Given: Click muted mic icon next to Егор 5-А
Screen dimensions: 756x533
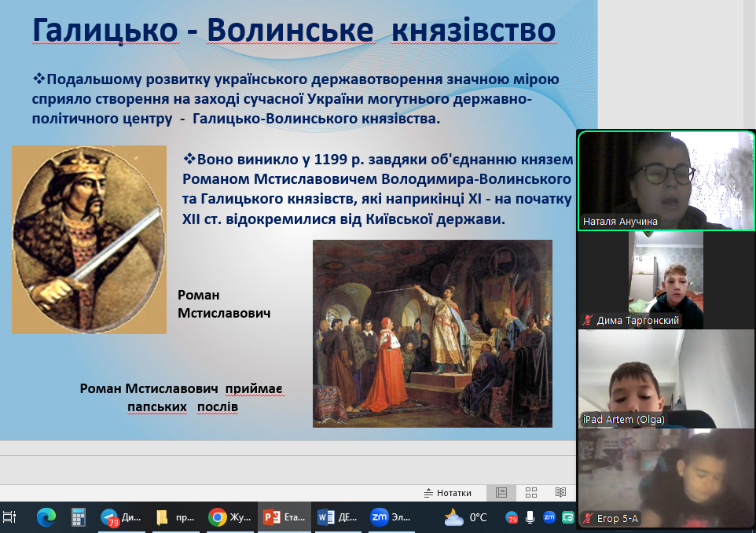Looking at the screenshot, I should click(588, 519).
